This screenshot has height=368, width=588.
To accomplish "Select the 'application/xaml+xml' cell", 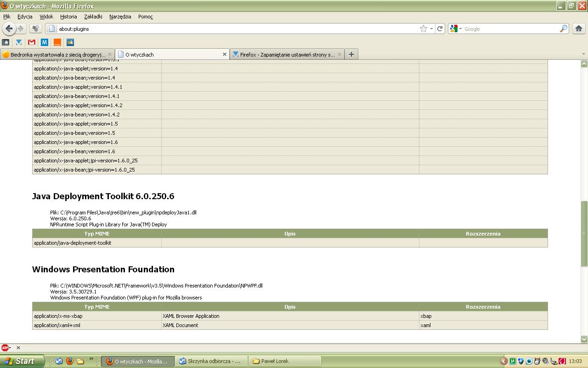I will [97, 325].
